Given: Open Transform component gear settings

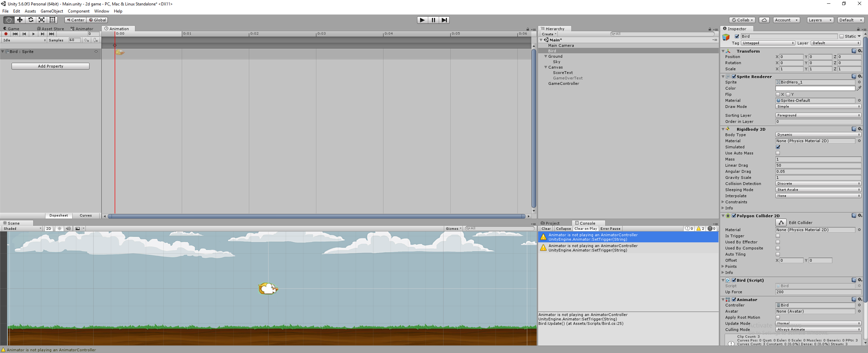Looking at the screenshot, I should [860, 51].
